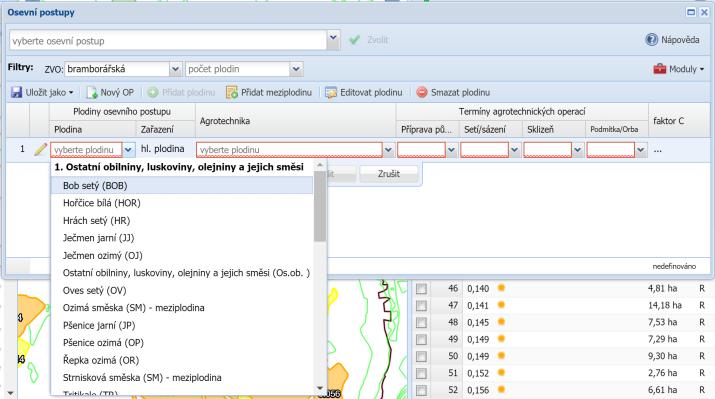Select Oves setý (OV) from list
The height and width of the screenshot is (399, 715).
tap(182, 290)
